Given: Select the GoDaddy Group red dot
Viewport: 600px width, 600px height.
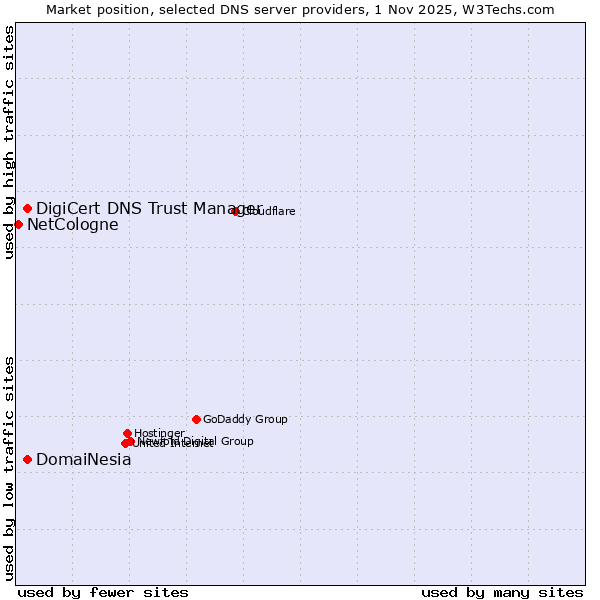Looking at the screenshot, I should 196,419.
